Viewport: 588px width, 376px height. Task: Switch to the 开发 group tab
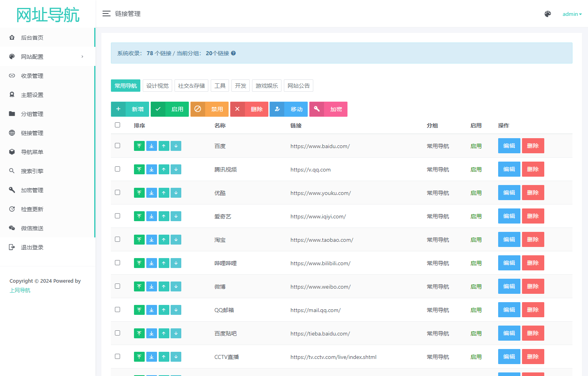(x=241, y=86)
